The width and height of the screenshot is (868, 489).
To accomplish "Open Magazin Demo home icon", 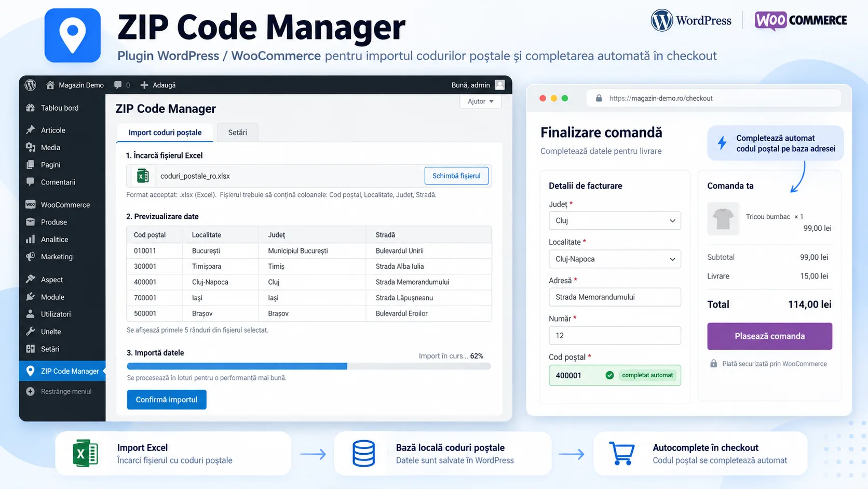I will pyautogui.click(x=50, y=85).
